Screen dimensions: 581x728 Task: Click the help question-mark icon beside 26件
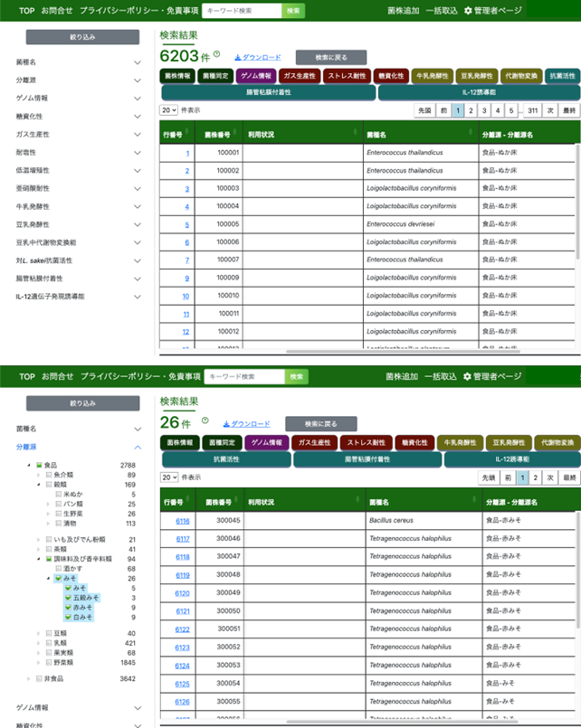tap(205, 421)
